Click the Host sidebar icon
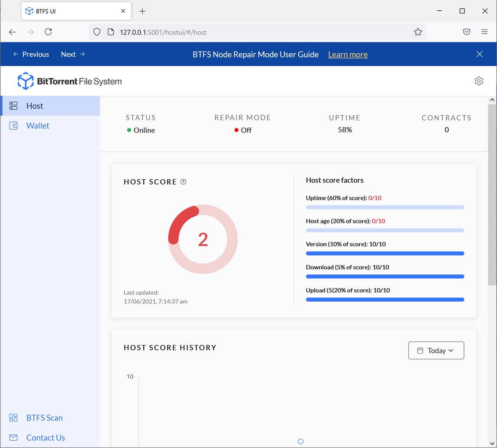Screen dimensions: 497x448 (14, 106)
